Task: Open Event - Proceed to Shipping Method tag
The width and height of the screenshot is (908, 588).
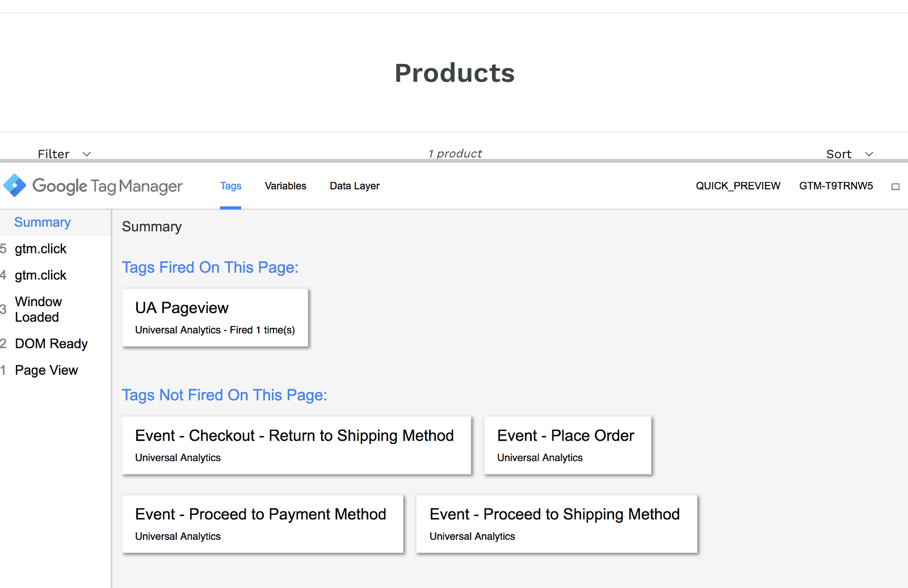Action: 556,524
